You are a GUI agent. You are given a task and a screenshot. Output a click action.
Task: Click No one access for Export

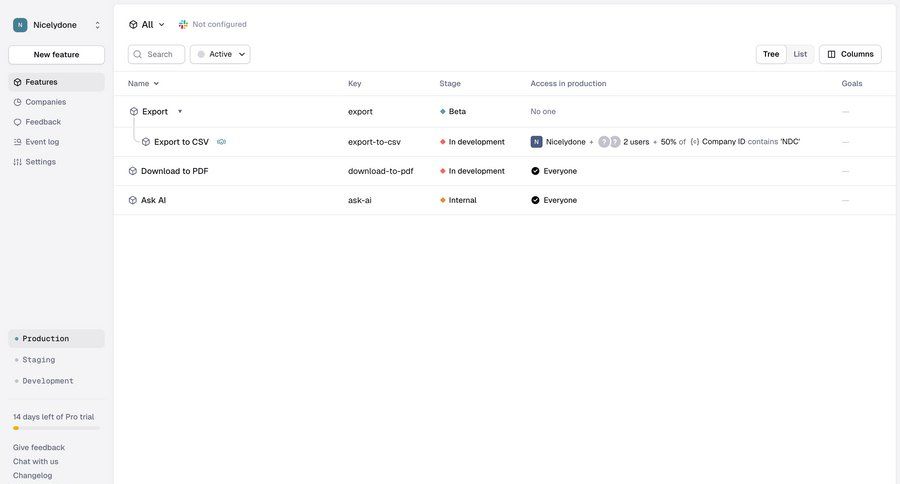click(543, 111)
